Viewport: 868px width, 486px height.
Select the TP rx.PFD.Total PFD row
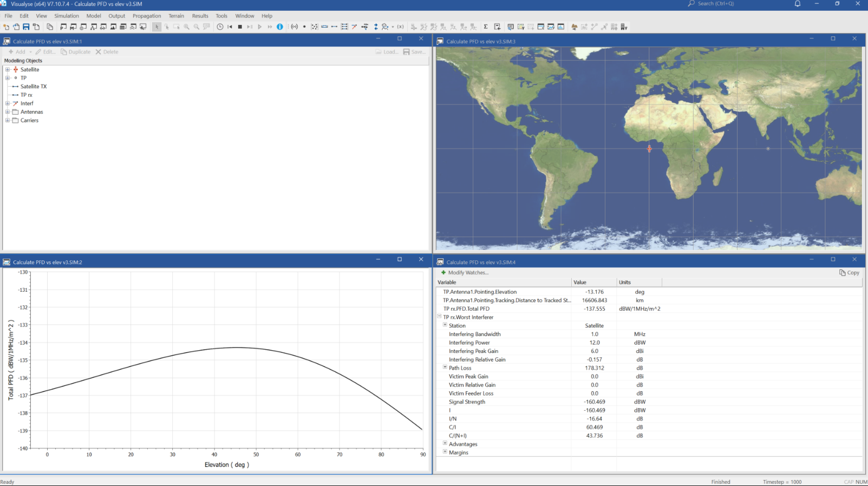(649, 308)
